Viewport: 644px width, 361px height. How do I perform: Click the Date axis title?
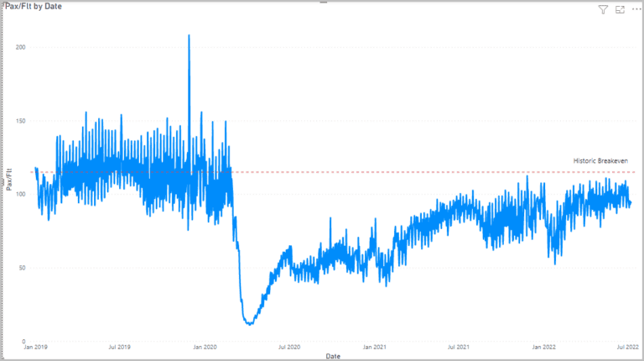tap(333, 356)
